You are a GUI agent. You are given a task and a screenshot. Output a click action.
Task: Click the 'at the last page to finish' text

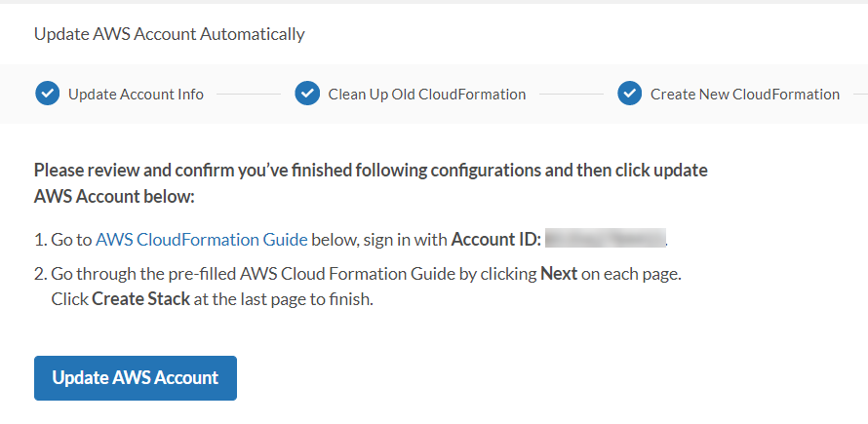point(283,299)
